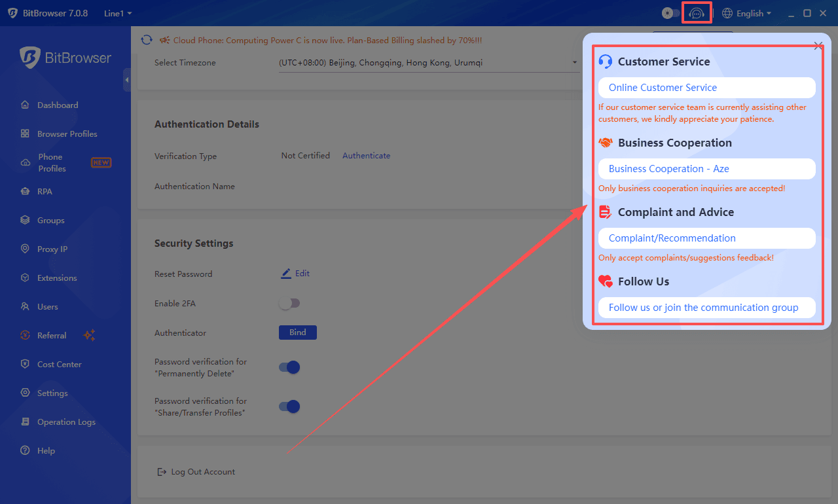Image resolution: width=838 pixels, height=504 pixels.
Task: Close the customer service popup panel
Action: pyautogui.click(x=818, y=46)
